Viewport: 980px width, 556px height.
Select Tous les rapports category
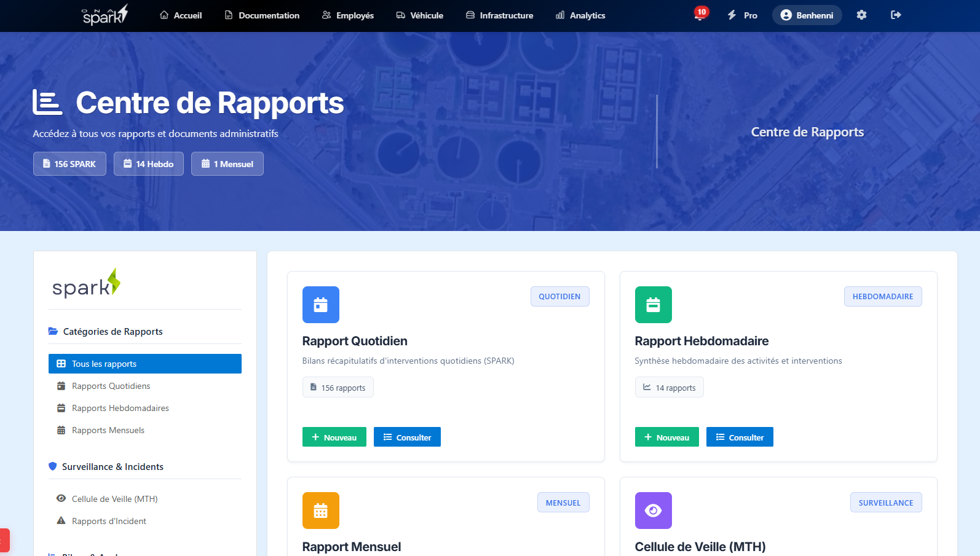click(x=145, y=364)
